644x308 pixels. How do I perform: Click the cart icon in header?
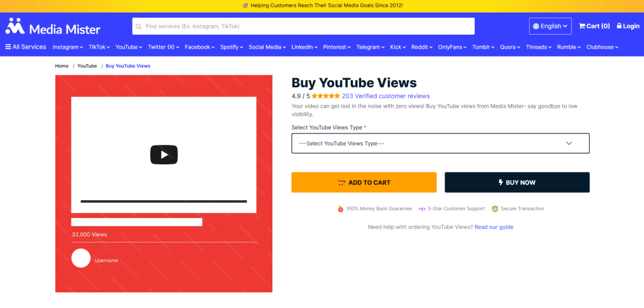(x=582, y=26)
